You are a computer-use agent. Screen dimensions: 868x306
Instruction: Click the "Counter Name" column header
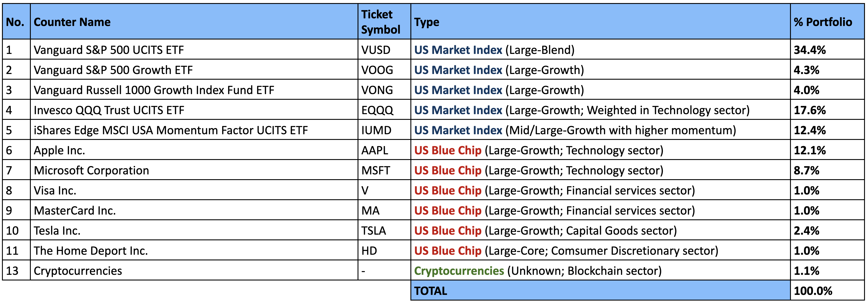coord(72,22)
